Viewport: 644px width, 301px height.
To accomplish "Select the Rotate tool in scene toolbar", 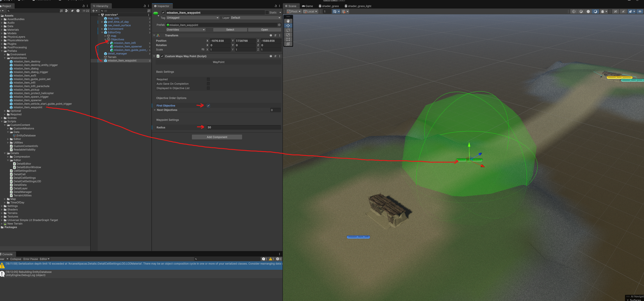I will 288,30.
